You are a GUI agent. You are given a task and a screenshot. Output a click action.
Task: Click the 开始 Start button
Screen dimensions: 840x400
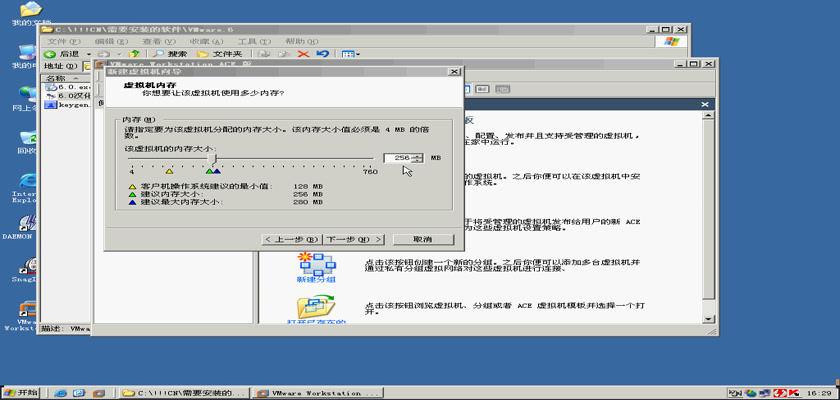20,393
